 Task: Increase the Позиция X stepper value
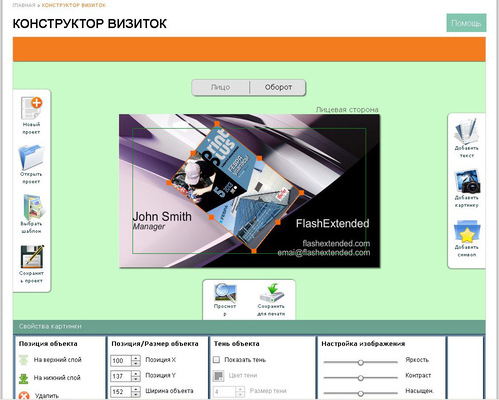(136, 358)
